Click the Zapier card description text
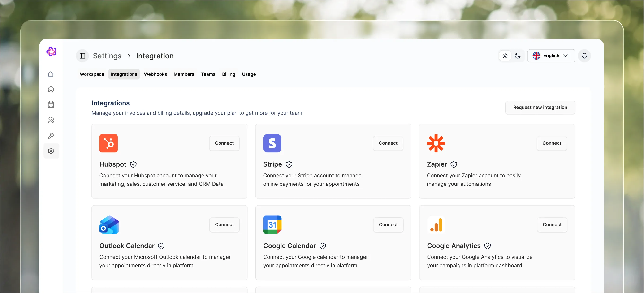This screenshot has width=644, height=293. coord(474,180)
